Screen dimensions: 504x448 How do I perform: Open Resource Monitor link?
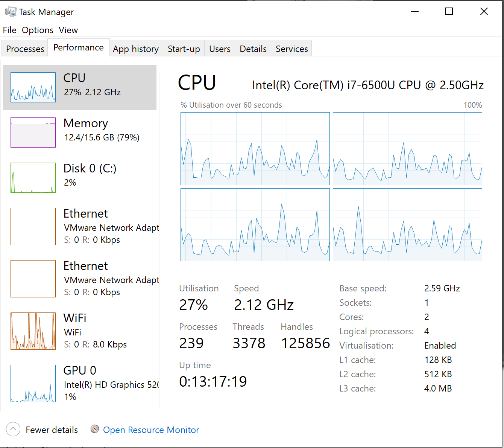[x=151, y=430]
